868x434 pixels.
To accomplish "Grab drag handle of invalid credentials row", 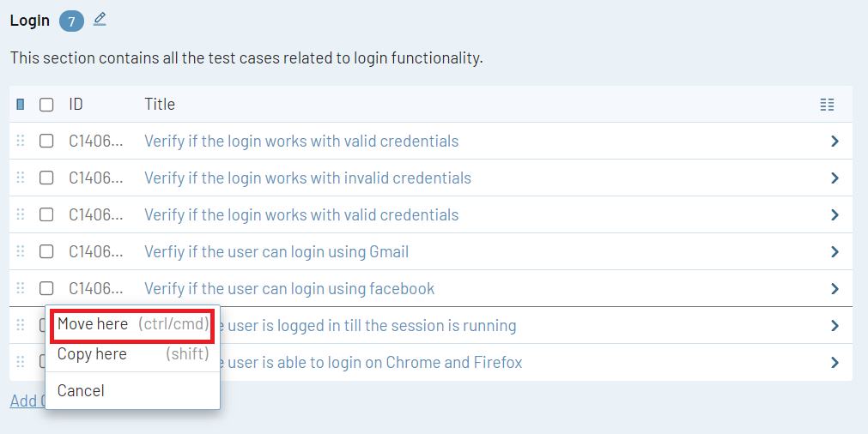I will [21, 178].
